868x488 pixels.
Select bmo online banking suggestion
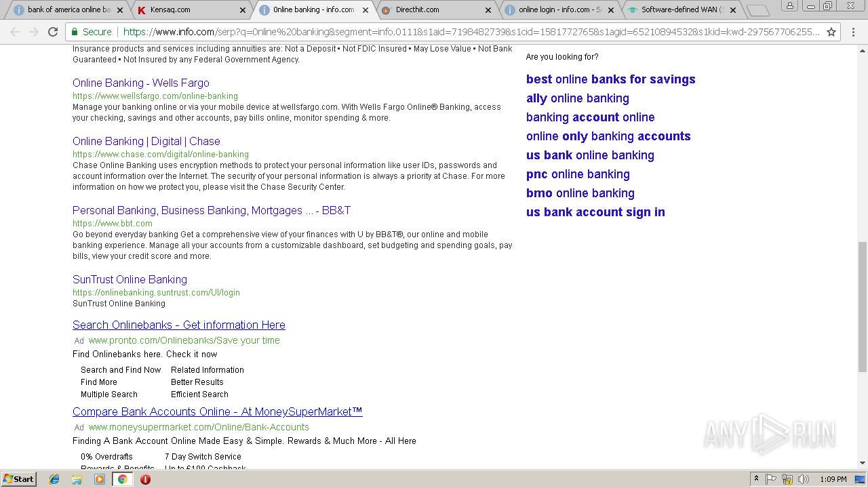pos(580,193)
